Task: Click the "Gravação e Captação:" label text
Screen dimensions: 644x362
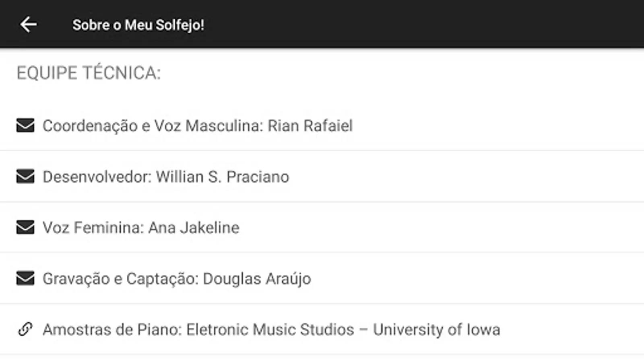Action: pyautogui.click(x=120, y=279)
